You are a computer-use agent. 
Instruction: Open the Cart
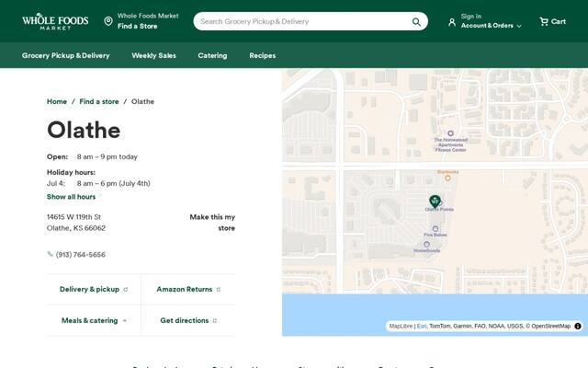(x=552, y=21)
